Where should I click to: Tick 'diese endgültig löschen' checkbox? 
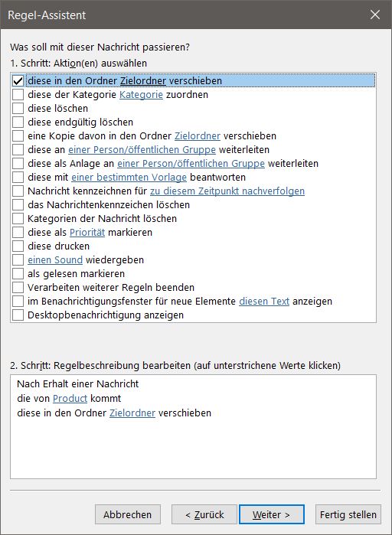[x=18, y=122]
